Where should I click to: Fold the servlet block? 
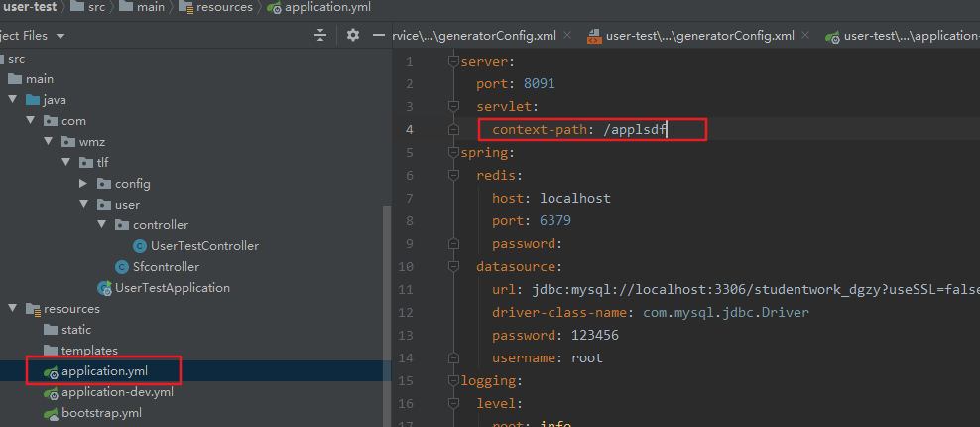click(453, 107)
